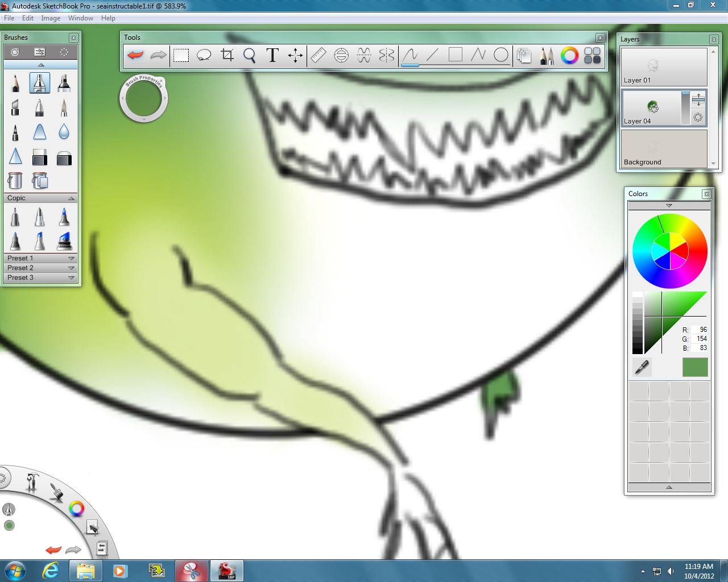Viewport: 728px width, 582px height.
Task: Toggle the ruler guide
Action: [318, 55]
